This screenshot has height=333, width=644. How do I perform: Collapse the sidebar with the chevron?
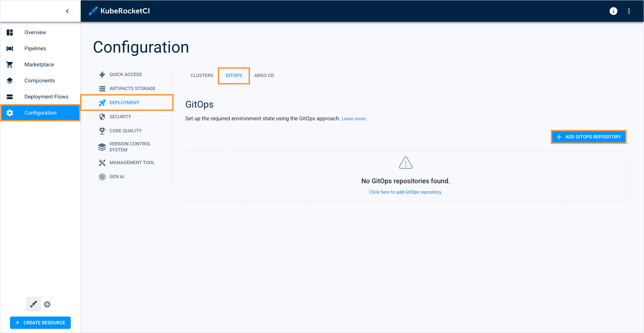pyautogui.click(x=67, y=11)
